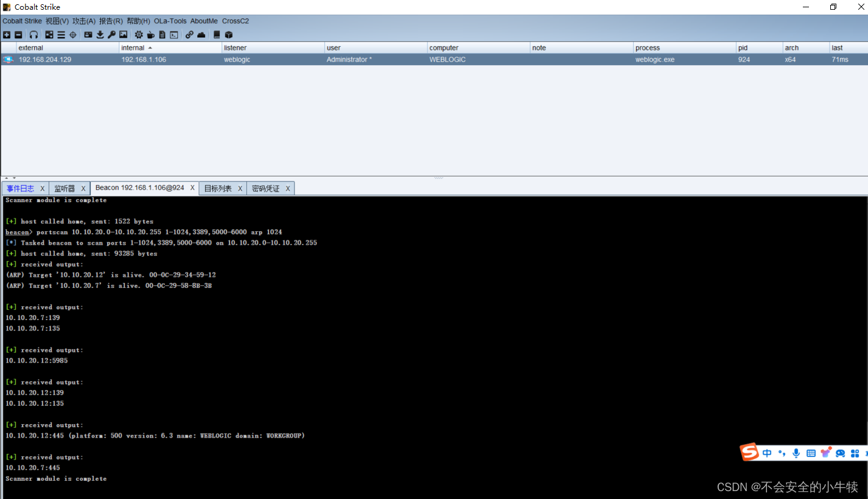Switch to pivot graph view icon
This screenshot has width=868, height=499.
49,35
